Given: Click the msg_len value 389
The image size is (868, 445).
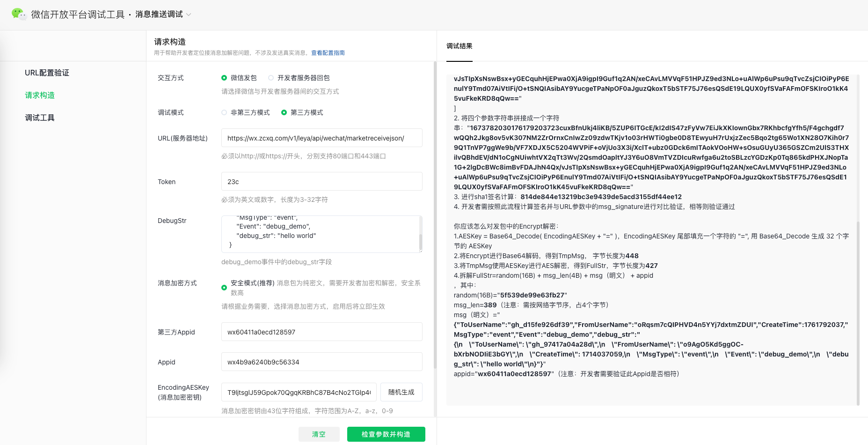Looking at the screenshot, I should 490,305.
